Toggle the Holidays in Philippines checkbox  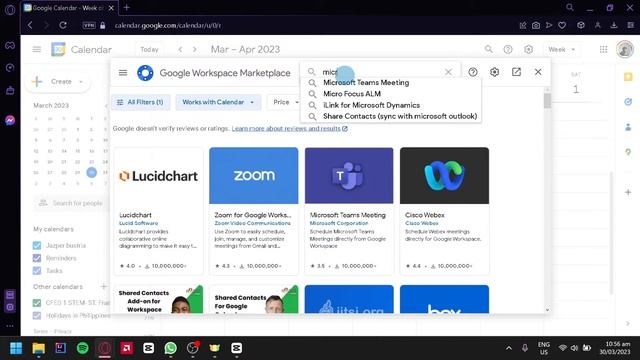click(x=37, y=316)
